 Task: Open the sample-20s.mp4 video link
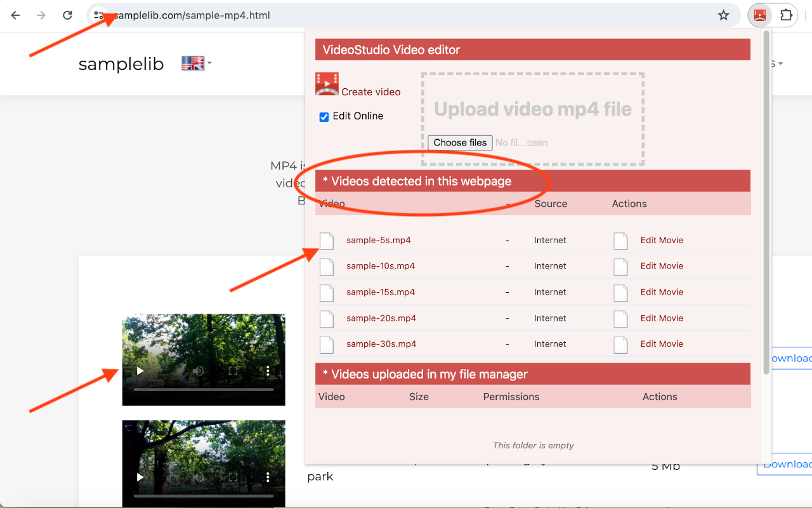[x=381, y=318]
